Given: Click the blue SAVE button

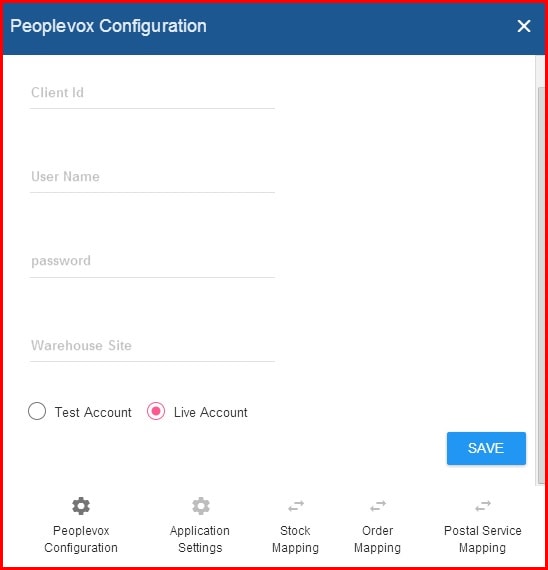Looking at the screenshot, I should click(486, 448).
